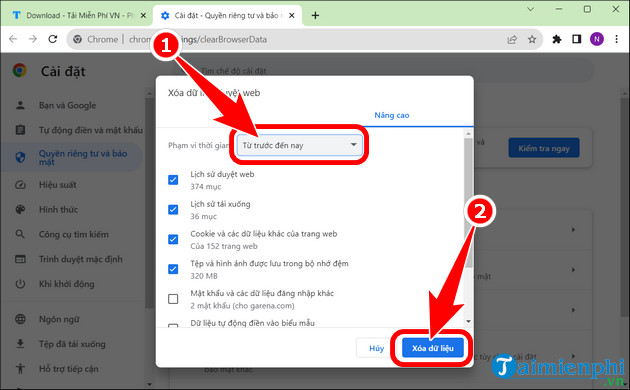Reload the page with the refresh icon
The height and width of the screenshot is (390, 630).
pyautogui.click(x=53, y=39)
